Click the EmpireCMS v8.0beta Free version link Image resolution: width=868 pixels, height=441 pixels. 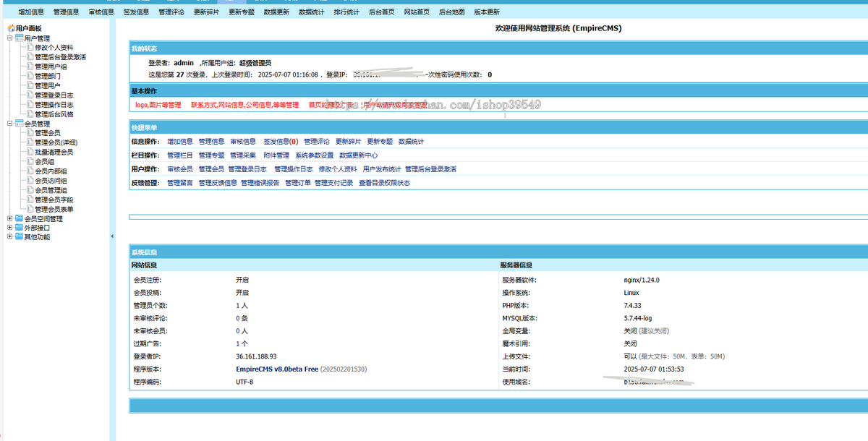(x=277, y=369)
